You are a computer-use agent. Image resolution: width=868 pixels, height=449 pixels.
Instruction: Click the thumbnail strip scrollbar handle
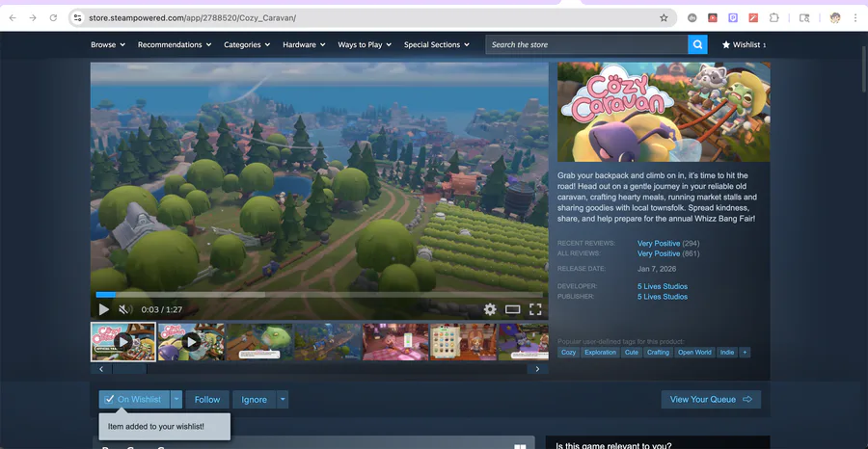pyautogui.click(x=129, y=369)
